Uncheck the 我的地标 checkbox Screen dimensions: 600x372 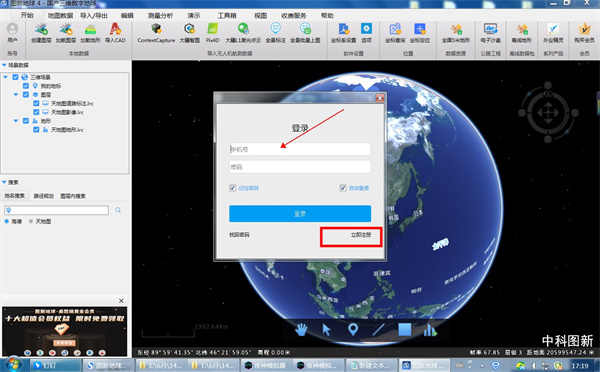(x=26, y=86)
